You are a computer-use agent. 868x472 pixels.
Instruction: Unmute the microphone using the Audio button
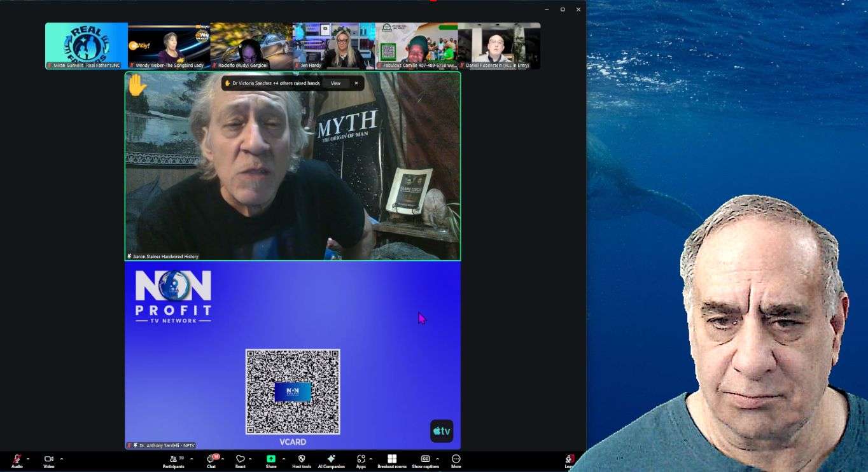click(17, 461)
